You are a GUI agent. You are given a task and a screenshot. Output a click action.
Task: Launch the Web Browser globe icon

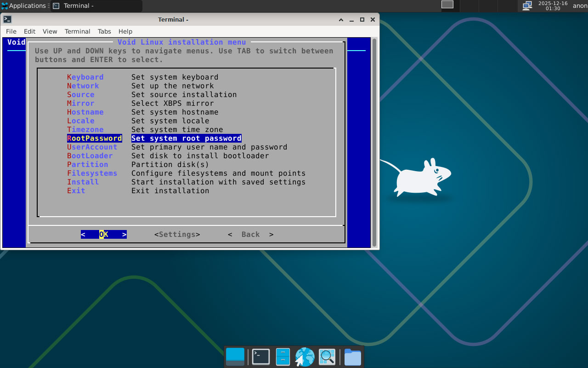click(x=305, y=357)
